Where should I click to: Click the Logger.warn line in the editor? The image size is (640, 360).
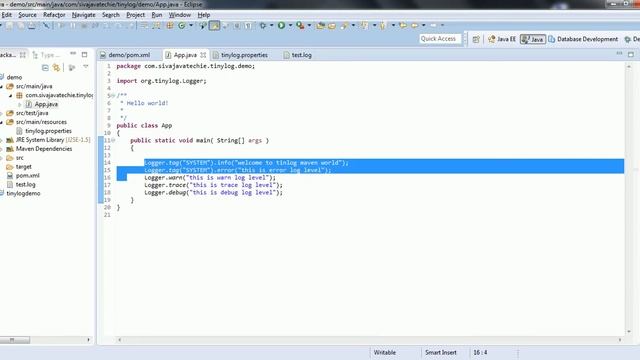210,178
